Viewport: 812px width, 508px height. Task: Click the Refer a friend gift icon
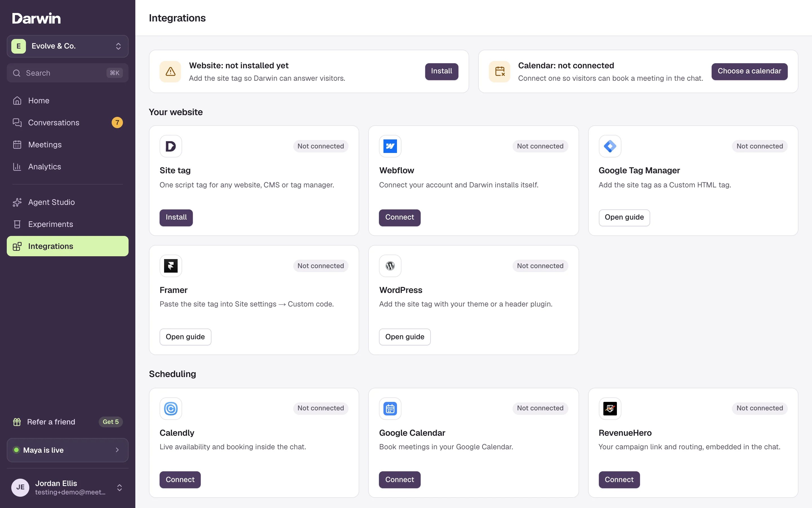coord(17,422)
